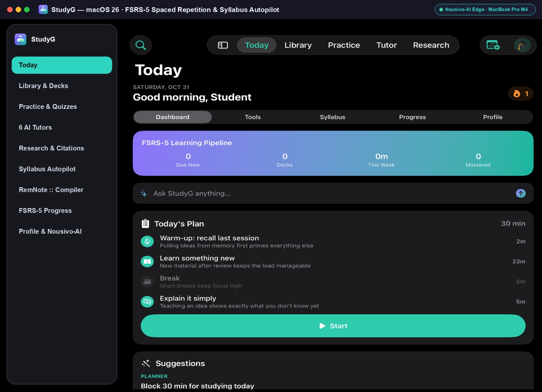Viewport: 542px width, 392px height.
Task: Switch to the Research top tab
Action: [x=431, y=45]
